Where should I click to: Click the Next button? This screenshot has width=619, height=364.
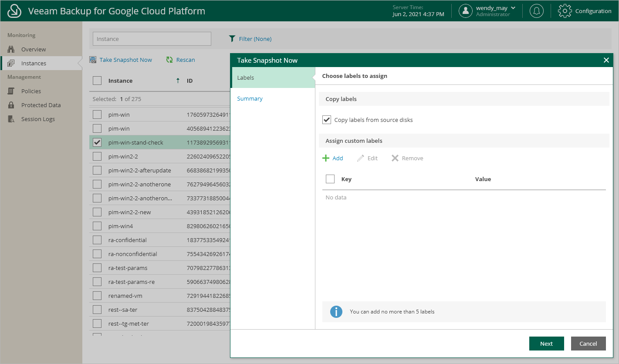547,344
